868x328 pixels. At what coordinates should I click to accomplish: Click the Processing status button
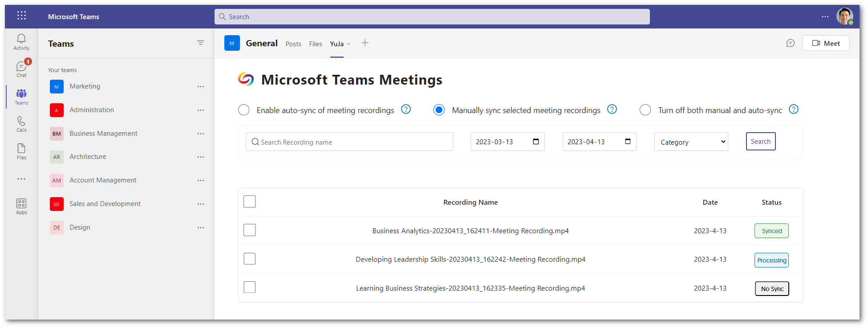pyautogui.click(x=771, y=260)
